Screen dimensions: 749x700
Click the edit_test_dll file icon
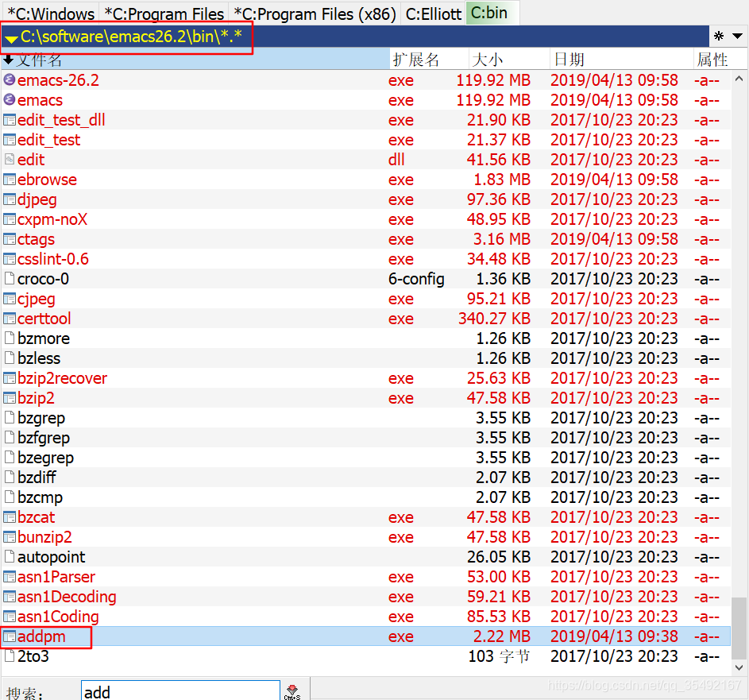pyautogui.click(x=9, y=119)
